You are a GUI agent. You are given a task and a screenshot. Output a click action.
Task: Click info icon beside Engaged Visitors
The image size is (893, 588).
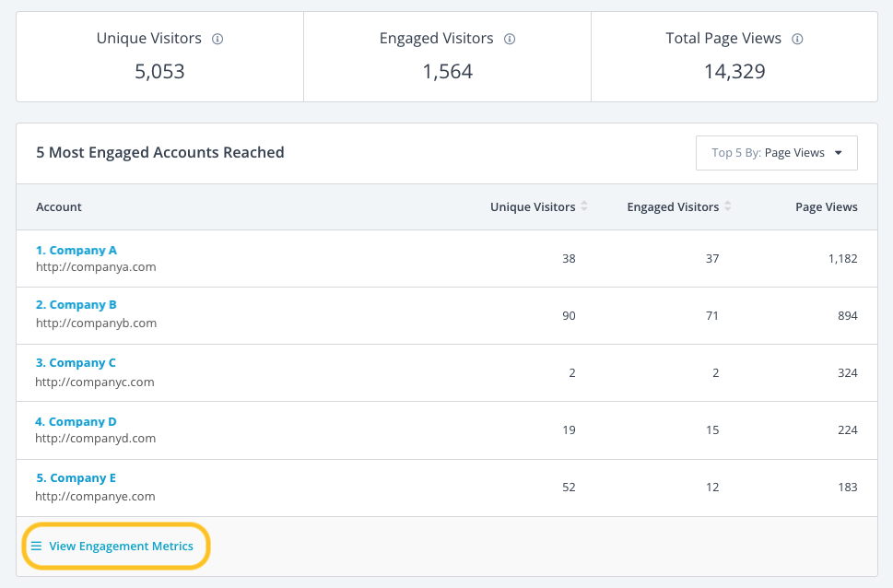(x=510, y=39)
